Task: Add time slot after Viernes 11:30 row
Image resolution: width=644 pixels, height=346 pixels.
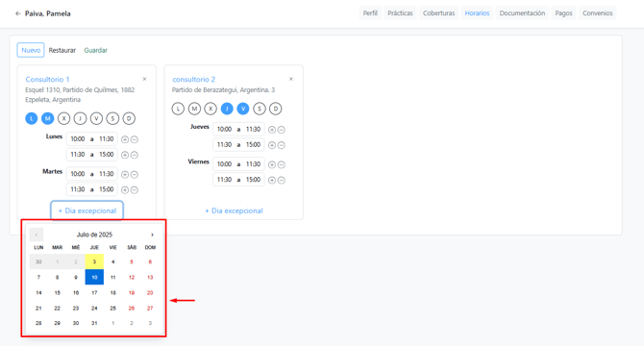Action: point(272,180)
